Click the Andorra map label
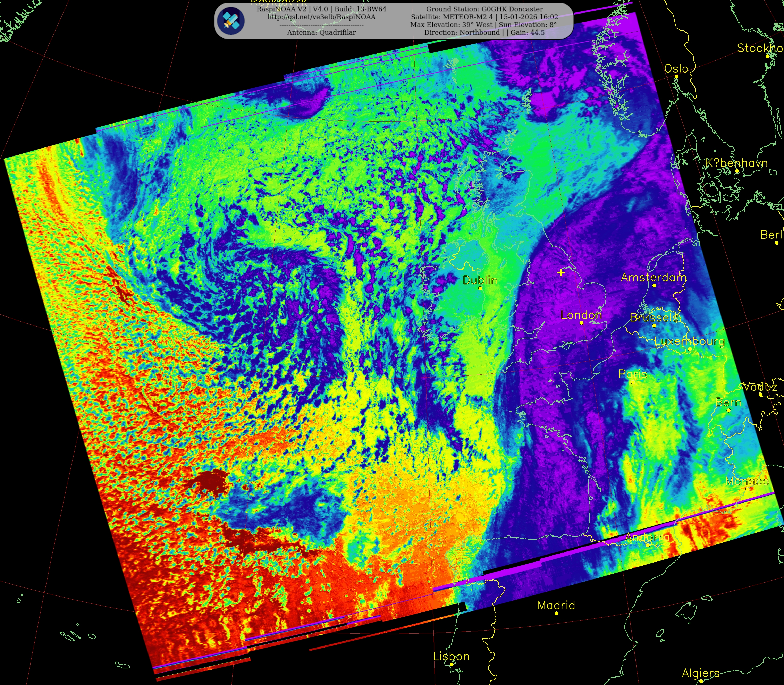This screenshot has height=685, width=784. pos(647,537)
